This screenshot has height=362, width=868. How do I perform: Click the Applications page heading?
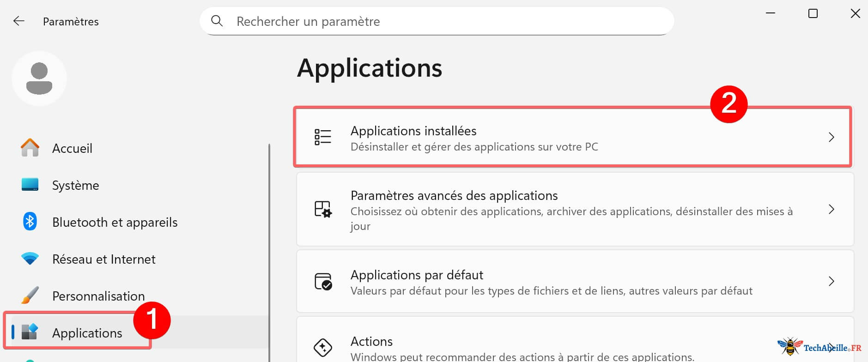370,68
